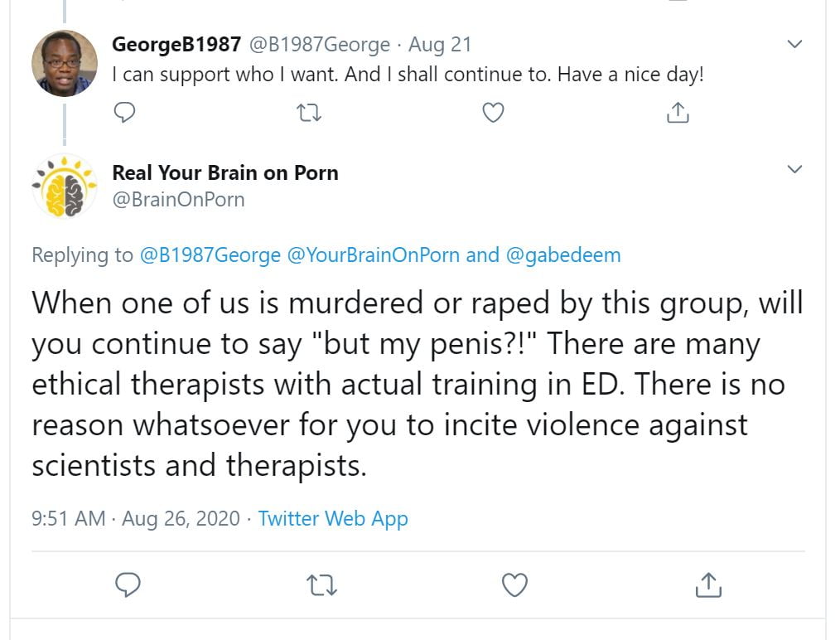Expand options chevron on the BrainOnPorn tweet
Viewport: 840px width, 640px height.
pos(794,170)
